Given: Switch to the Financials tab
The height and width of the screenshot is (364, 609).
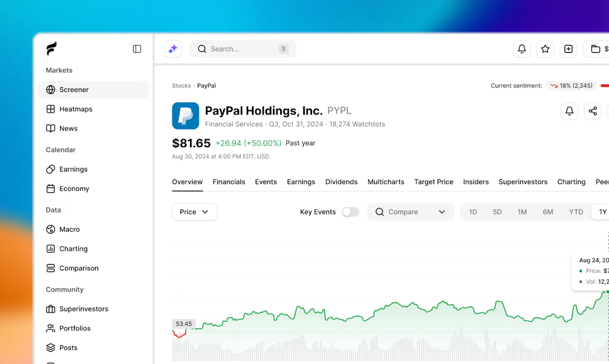Looking at the screenshot, I should [229, 182].
